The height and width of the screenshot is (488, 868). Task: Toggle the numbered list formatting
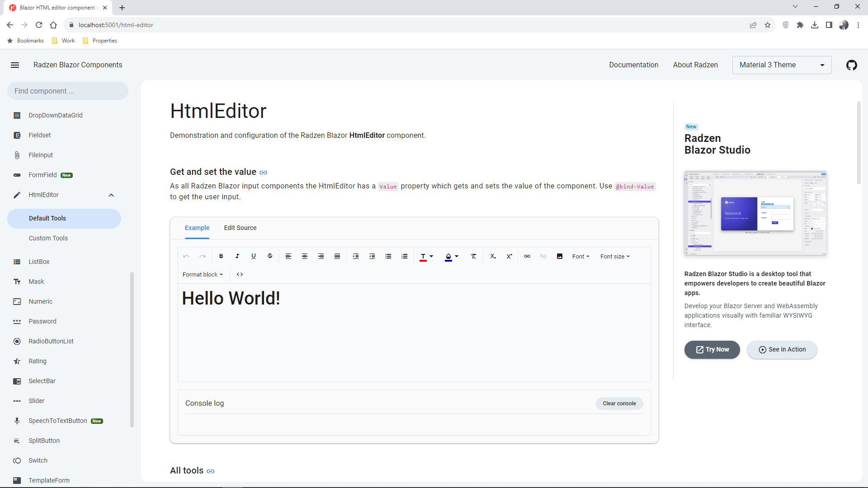pos(405,256)
